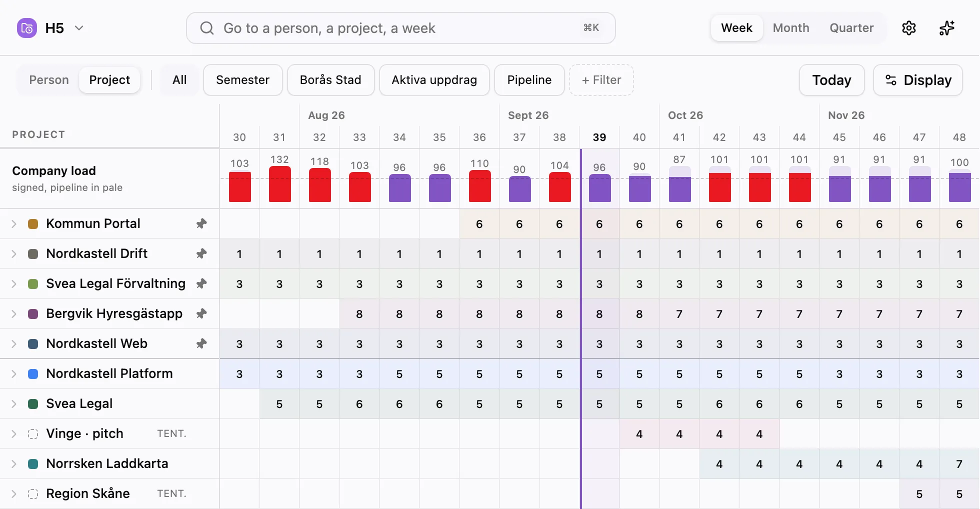Unpin the Bergvik Hyresgästapp pin icon
The image size is (980, 509).
201,313
